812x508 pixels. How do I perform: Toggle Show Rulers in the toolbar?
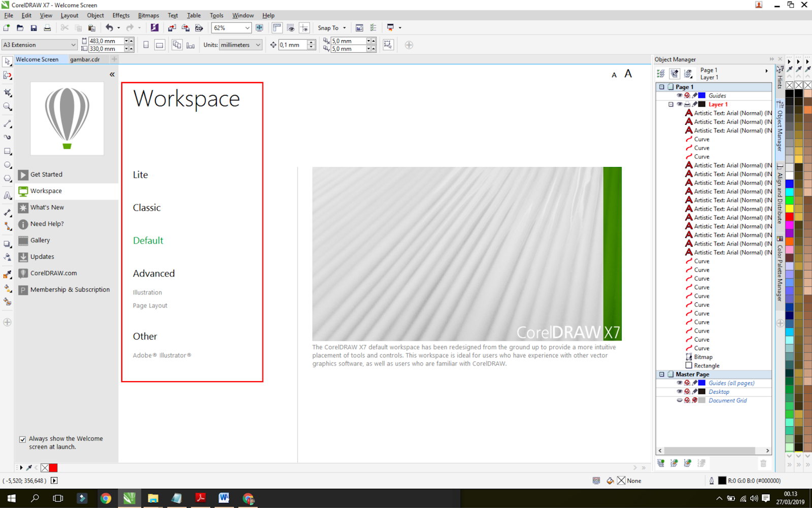click(277, 28)
